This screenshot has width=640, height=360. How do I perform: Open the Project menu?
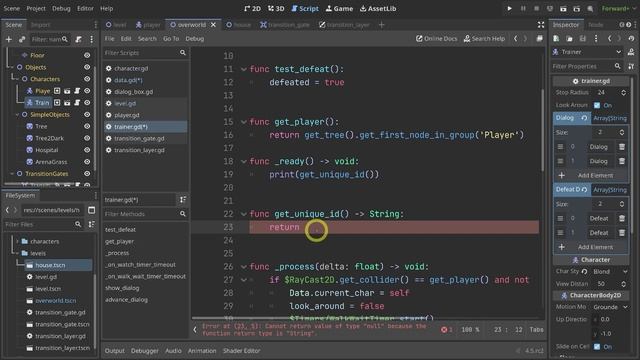click(x=36, y=8)
